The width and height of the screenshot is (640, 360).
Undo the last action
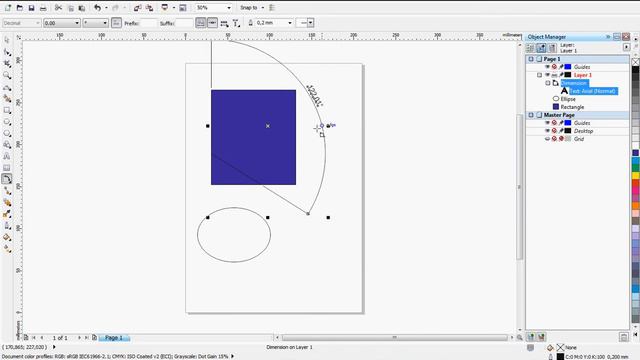pyautogui.click(x=98, y=8)
